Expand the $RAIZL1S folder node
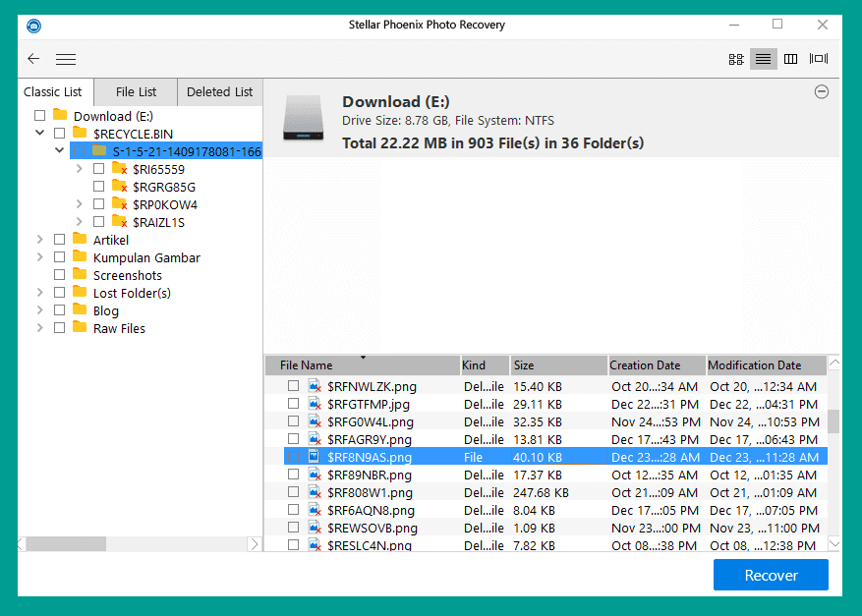This screenshot has height=616, width=862. (80, 221)
